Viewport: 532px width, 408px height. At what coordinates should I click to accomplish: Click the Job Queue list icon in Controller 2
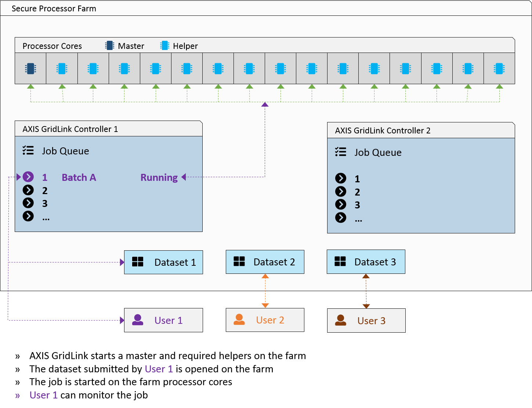[x=340, y=152]
